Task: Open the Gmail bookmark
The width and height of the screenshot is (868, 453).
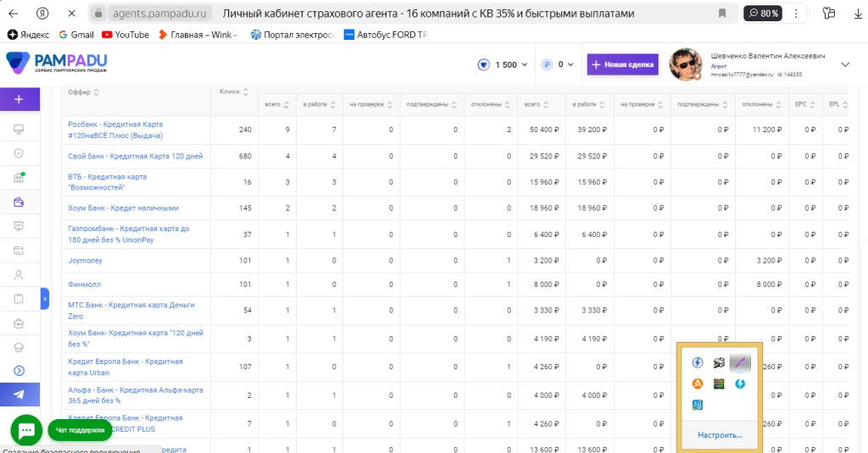Action: click(x=76, y=35)
